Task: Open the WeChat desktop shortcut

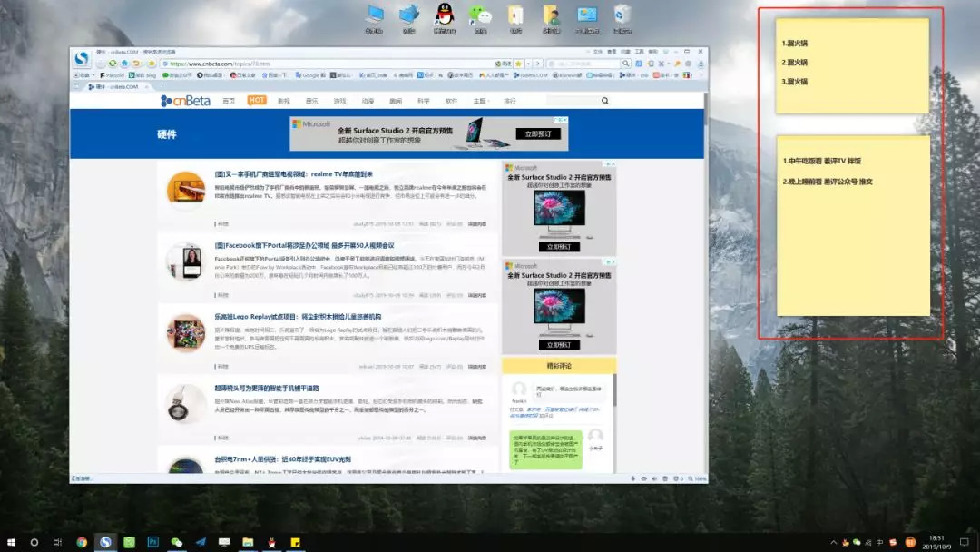Action: 479,15
